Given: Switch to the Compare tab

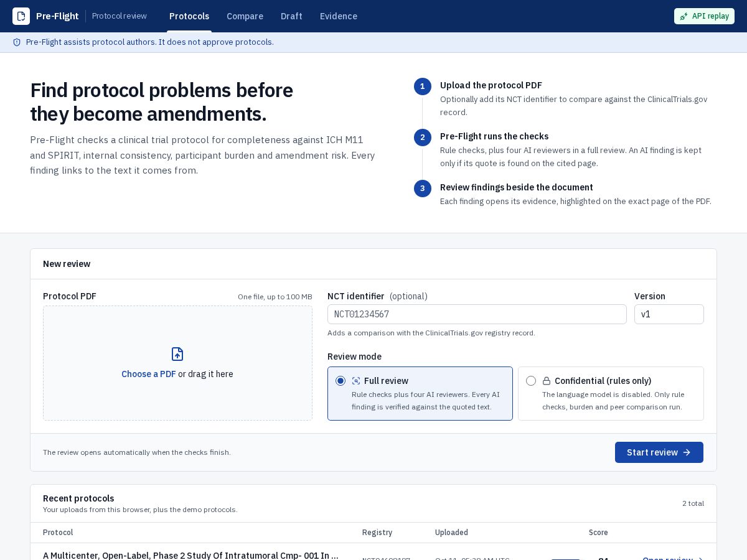Looking at the screenshot, I should (x=245, y=16).
